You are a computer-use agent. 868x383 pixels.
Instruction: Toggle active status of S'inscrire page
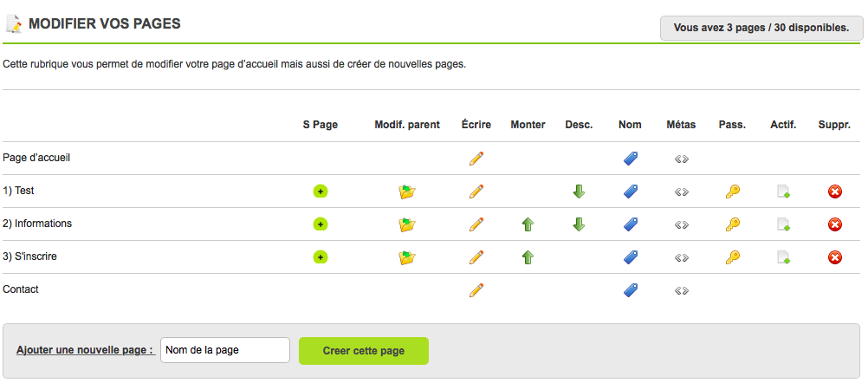783,257
